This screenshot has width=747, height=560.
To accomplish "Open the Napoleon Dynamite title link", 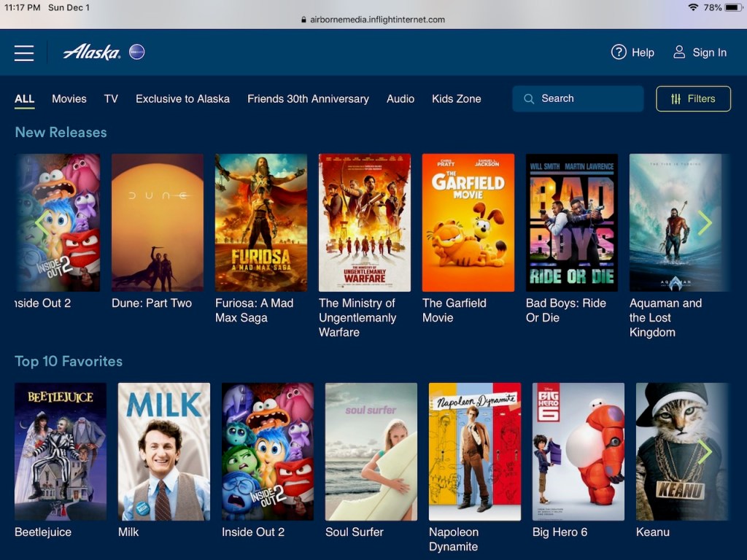I will (454, 540).
